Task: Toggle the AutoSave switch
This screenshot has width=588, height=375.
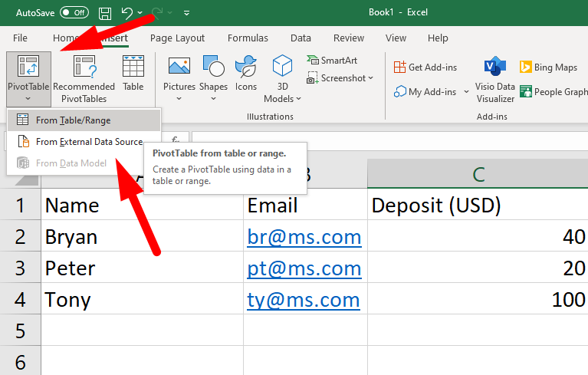Action: coord(74,13)
